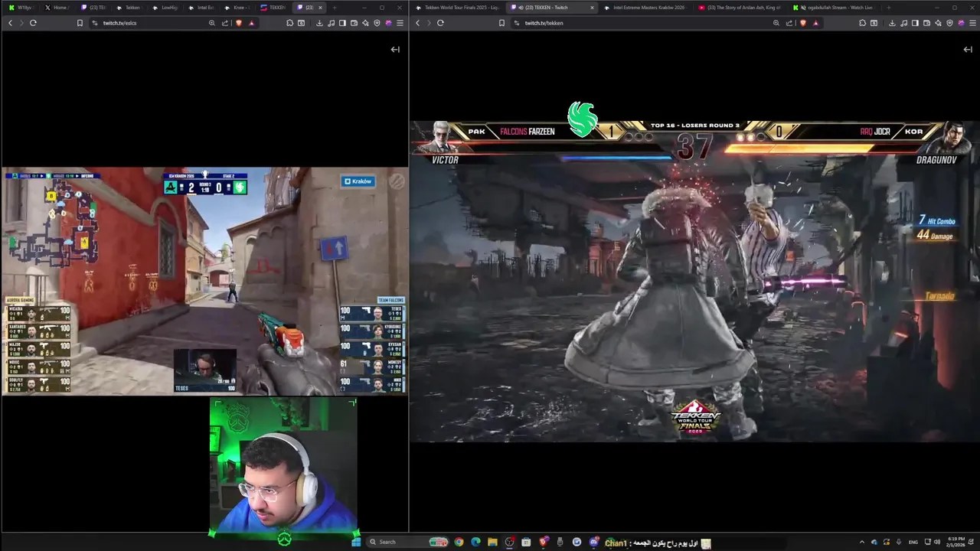Image resolution: width=980 pixels, height=551 pixels.
Task: Open Brave browser from taskbar
Action: [x=544, y=542]
